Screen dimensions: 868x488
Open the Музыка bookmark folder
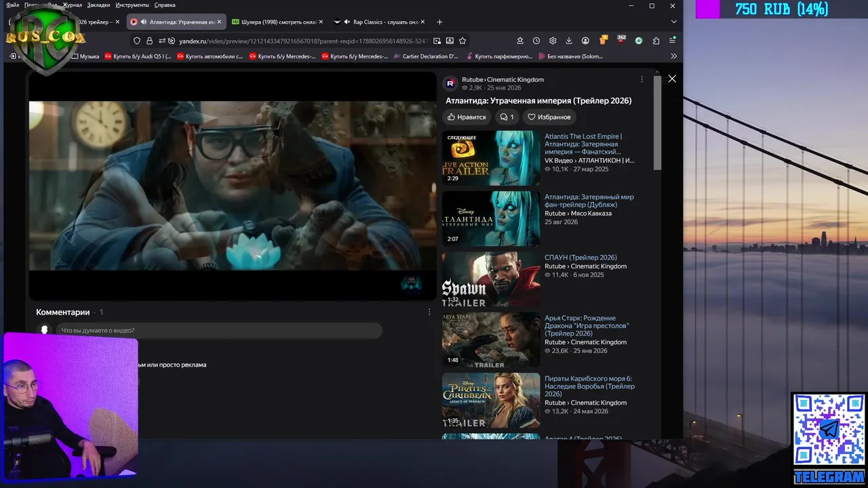pyautogui.click(x=85, y=56)
